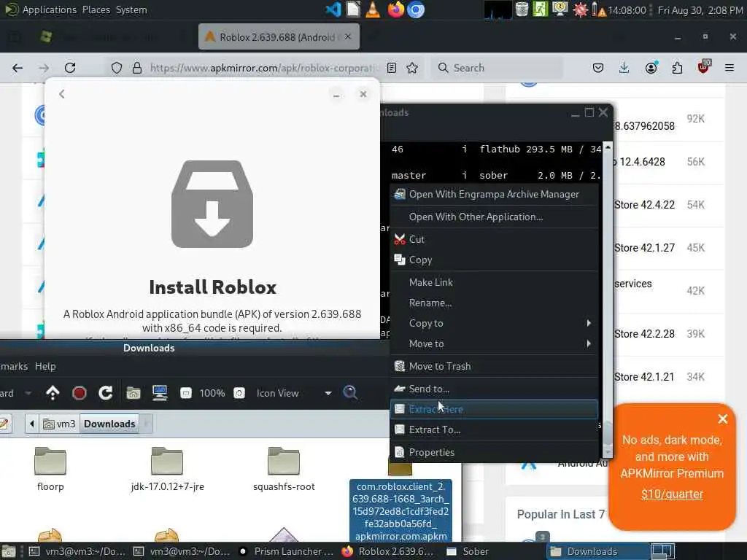Open the Applications menu
747x560 pixels.
pos(49,9)
